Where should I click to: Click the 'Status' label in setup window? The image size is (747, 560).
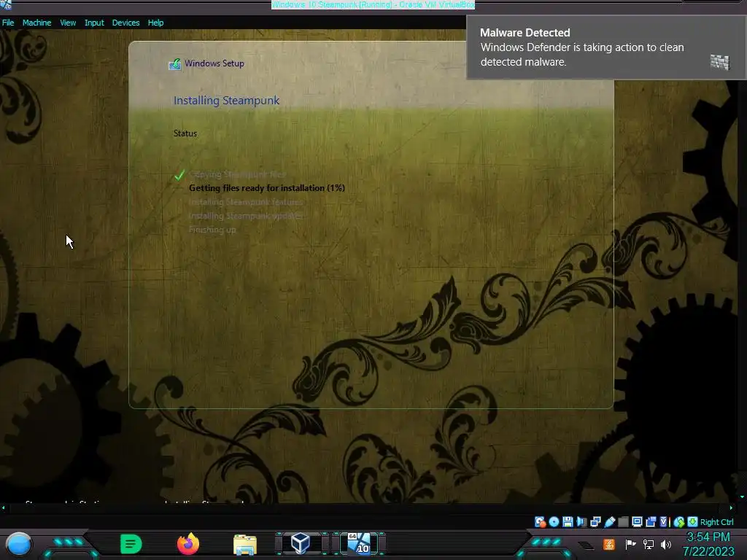click(x=185, y=133)
